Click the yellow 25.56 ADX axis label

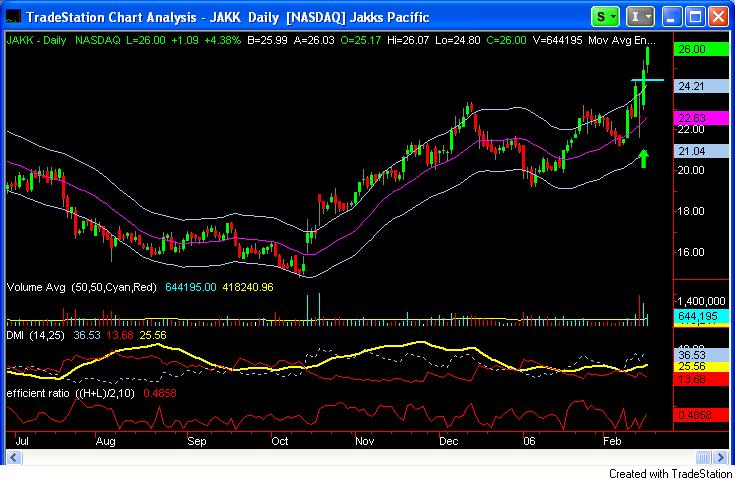(701, 367)
